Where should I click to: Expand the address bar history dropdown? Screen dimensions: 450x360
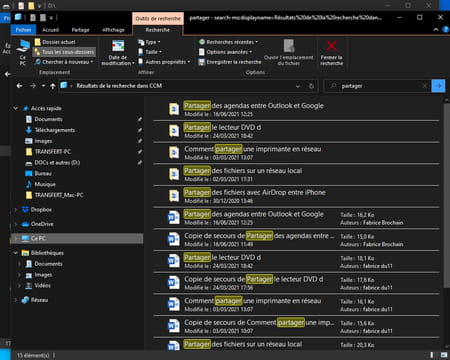point(298,86)
